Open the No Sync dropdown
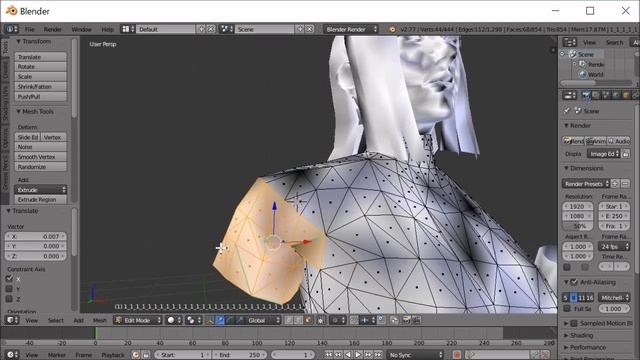The image size is (640, 360). click(x=415, y=355)
